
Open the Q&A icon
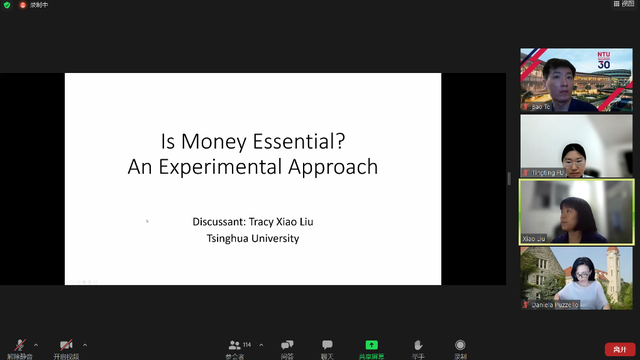(x=287, y=345)
